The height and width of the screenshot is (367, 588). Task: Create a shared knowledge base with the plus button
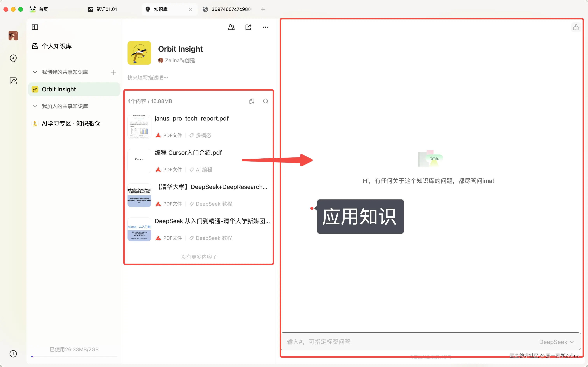pyautogui.click(x=113, y=72)
